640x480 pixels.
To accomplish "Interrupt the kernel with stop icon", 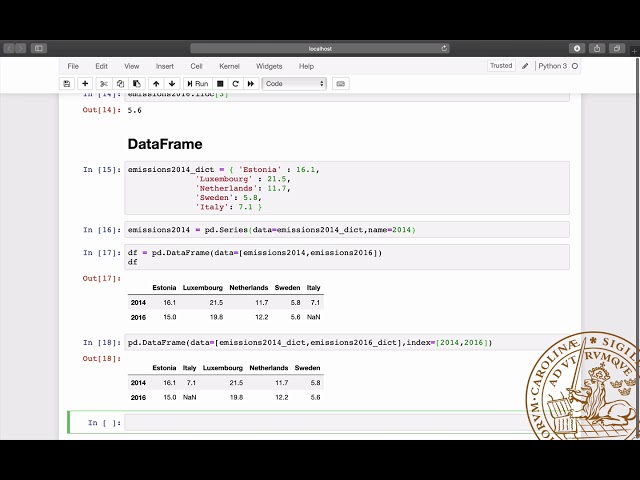I will 220,84.
